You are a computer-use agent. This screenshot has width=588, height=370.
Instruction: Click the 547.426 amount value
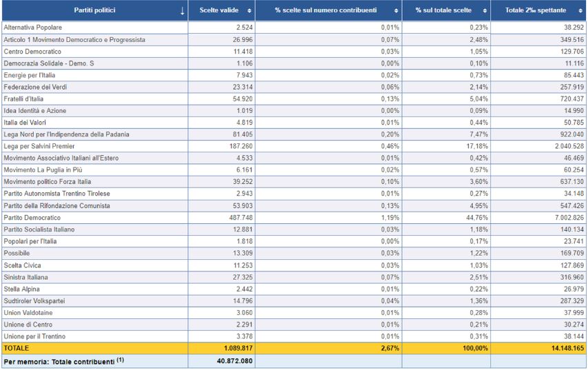pos(572,206)
